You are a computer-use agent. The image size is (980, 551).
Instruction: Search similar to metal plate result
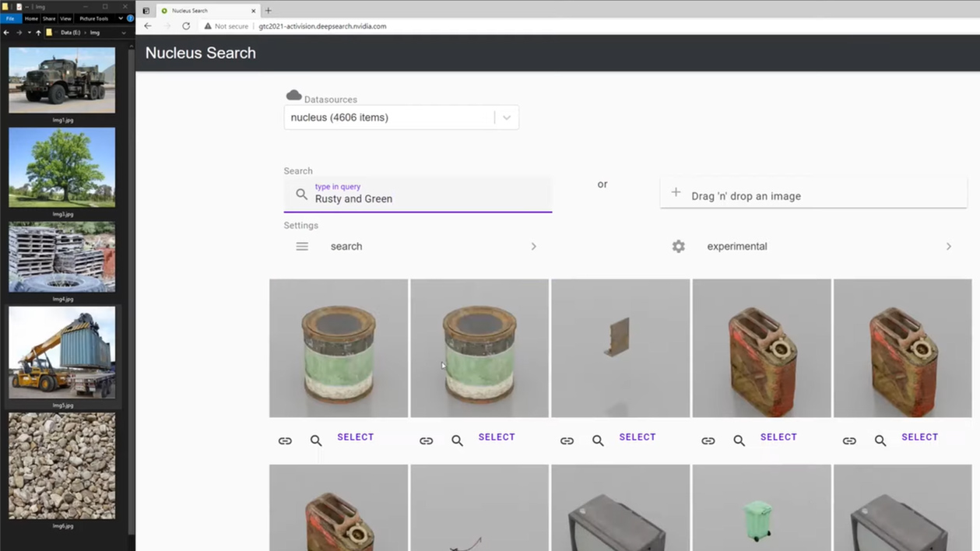(598, 440)
